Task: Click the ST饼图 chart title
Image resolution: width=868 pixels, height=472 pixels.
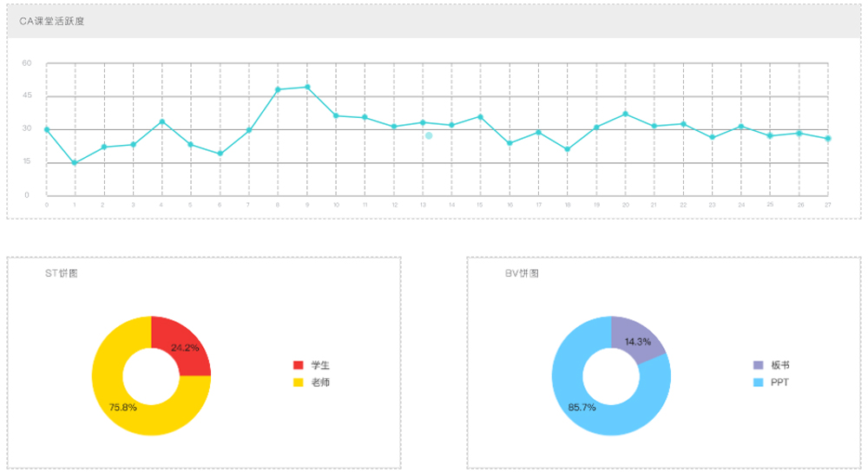Action: [x=62, y=273]
